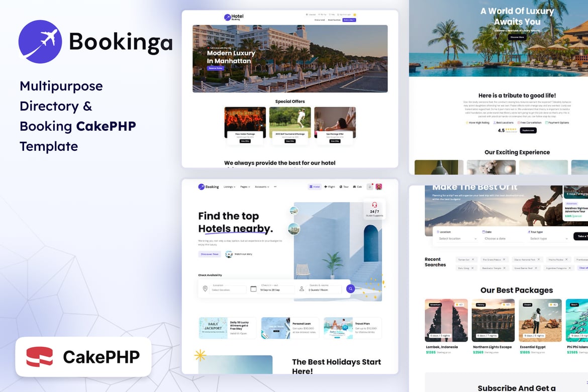Click the Discover Now button

210,254
